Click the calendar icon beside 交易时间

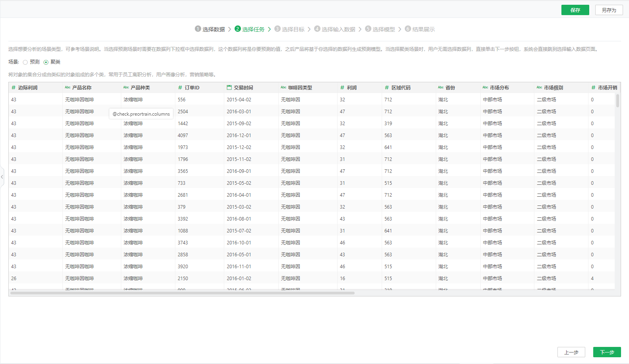(x=229, y=87)
